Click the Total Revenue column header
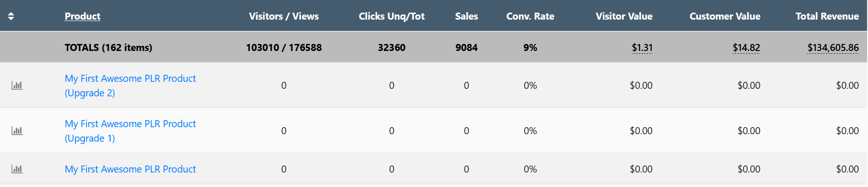The height and width of the screenshot is (187, 868). [x=827, y=16]
